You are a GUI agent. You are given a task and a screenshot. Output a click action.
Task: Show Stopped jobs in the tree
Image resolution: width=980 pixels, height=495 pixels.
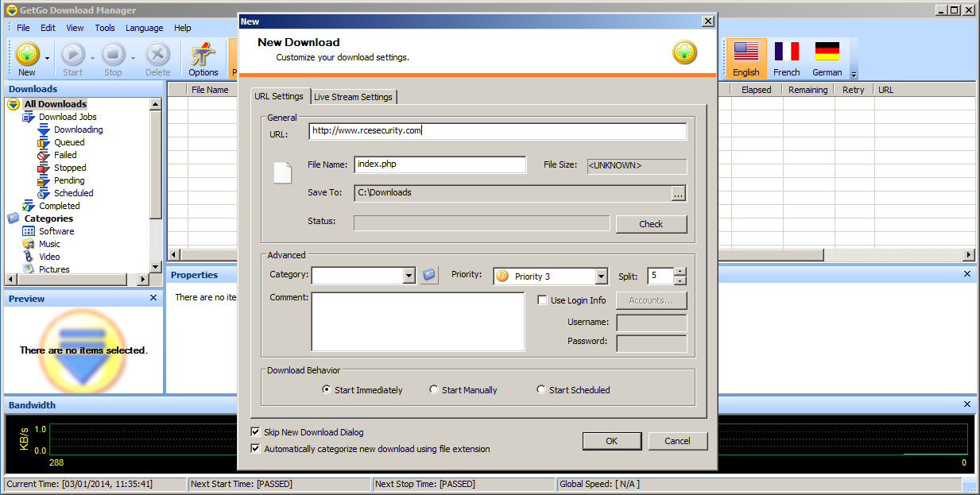pyautogui.click(x=70, y=168)
